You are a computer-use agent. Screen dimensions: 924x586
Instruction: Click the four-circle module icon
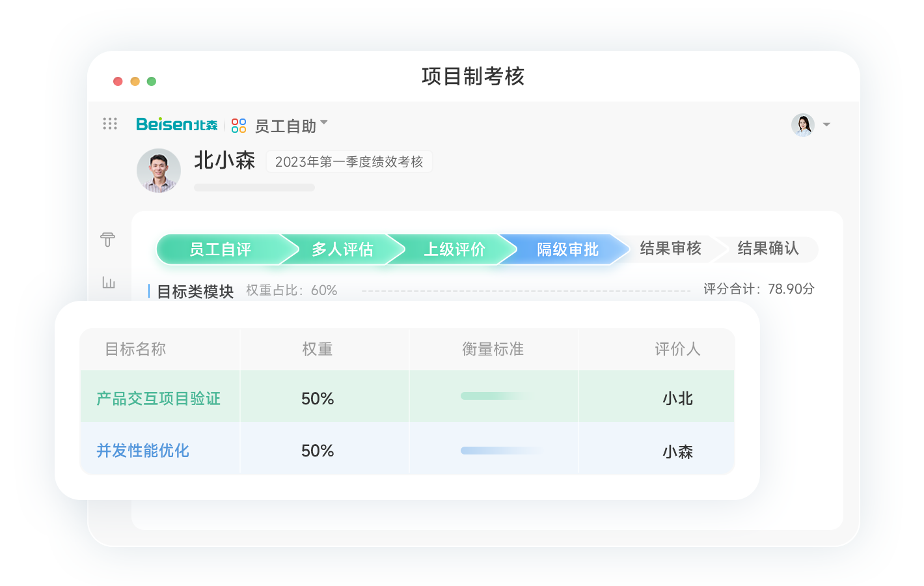[x=239, y=126]
